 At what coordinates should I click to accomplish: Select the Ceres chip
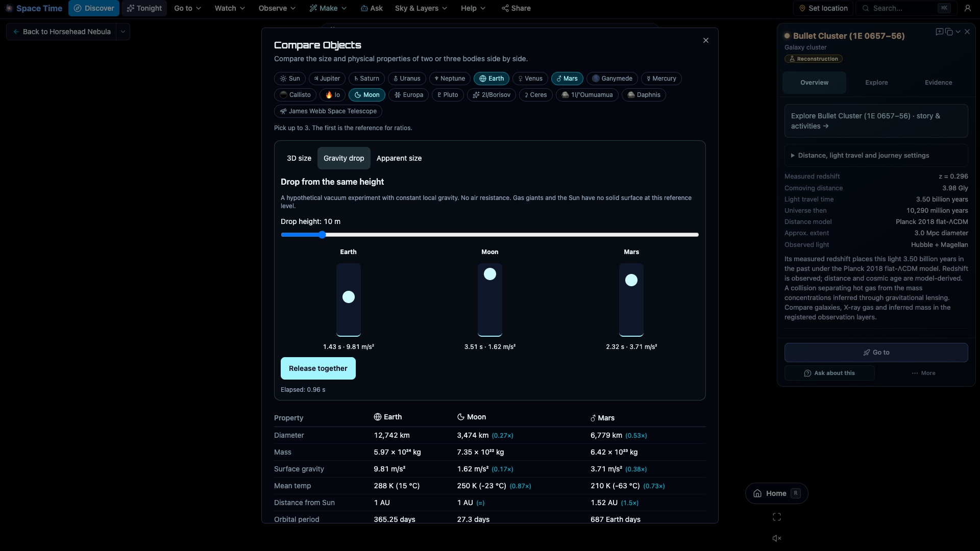click(536, 95)
